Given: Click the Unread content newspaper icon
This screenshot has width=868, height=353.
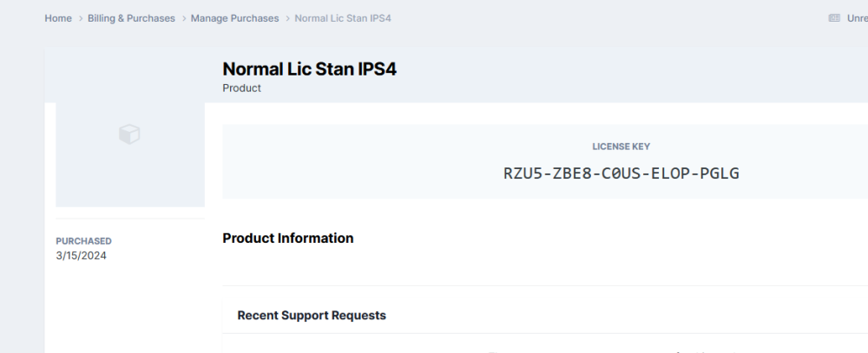Looking at the screenshot, I should [834, 18].
